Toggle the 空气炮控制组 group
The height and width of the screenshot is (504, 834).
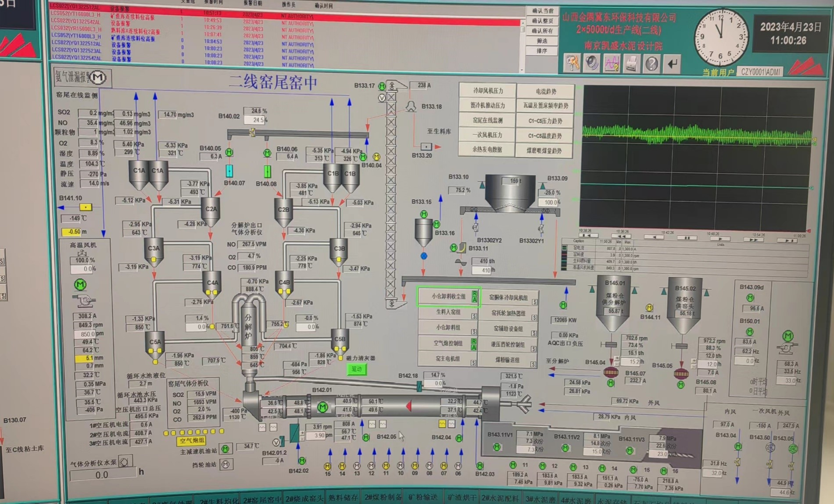pos(448,343)
